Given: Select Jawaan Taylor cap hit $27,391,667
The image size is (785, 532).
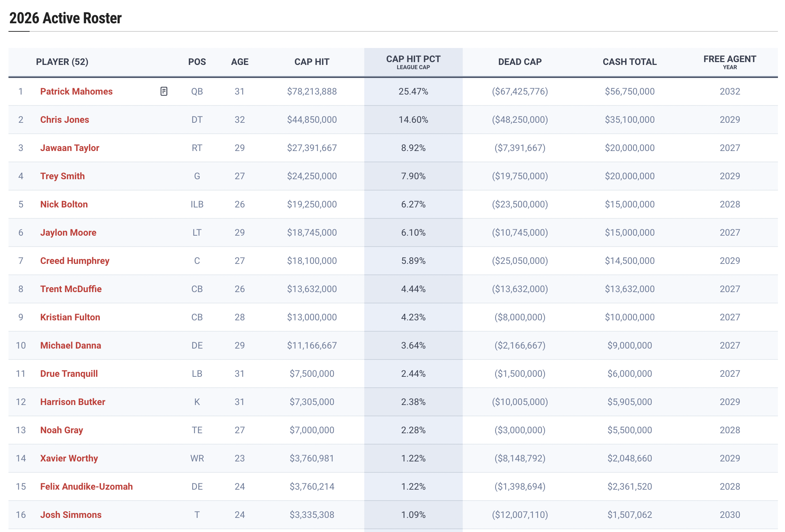Looking at the screenshot, I should (312, 148).
